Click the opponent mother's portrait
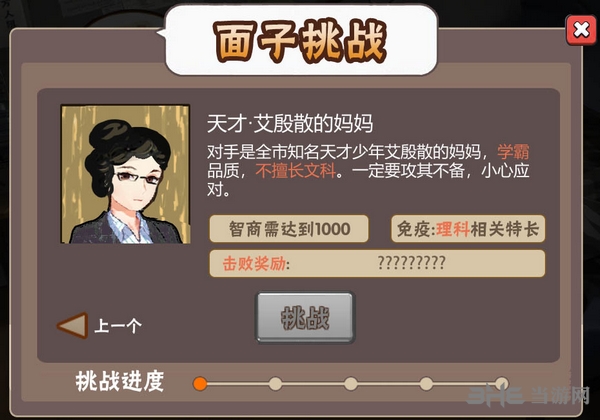600x420 pixels. (x=126, y=174)
